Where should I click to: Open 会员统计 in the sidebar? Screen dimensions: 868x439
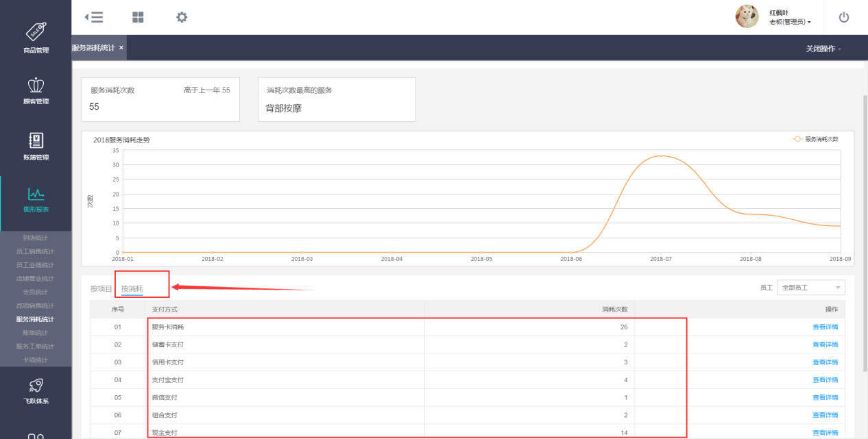pos(35,292)
